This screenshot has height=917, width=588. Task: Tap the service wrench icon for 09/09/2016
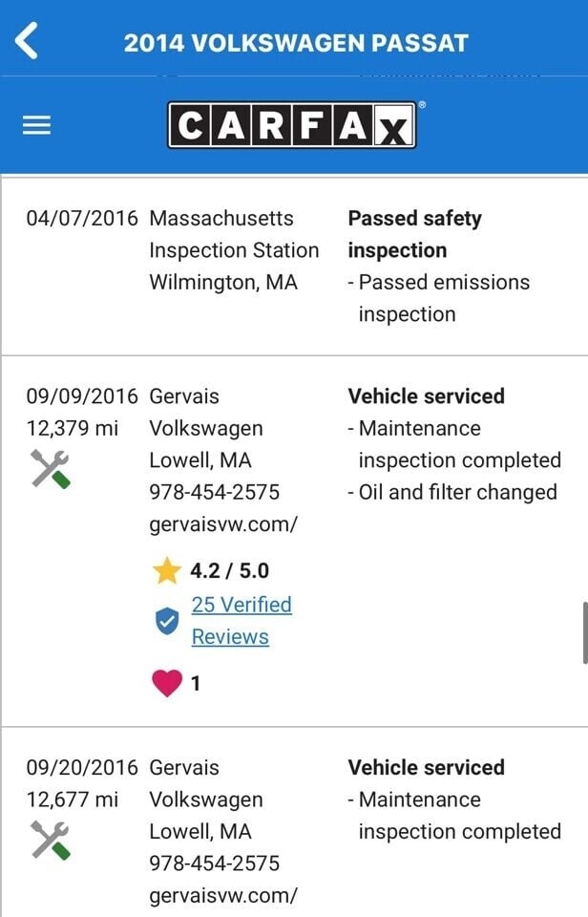[x=51, y=469]
